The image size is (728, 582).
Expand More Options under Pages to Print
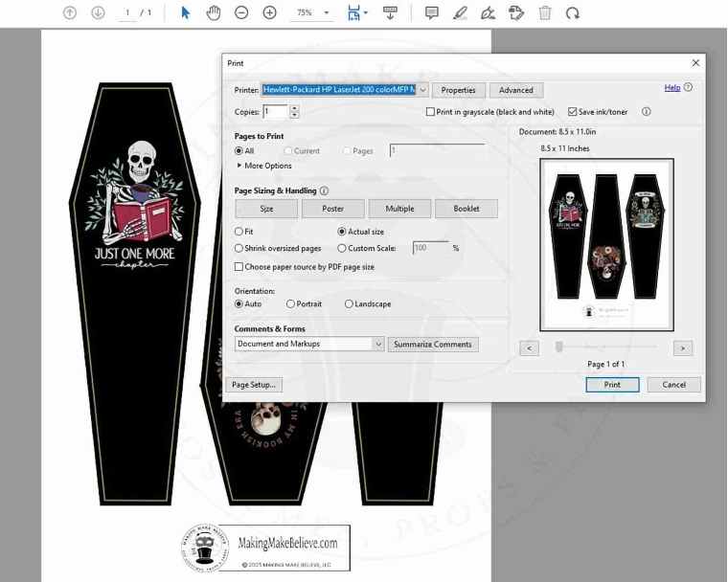pyautogui.click(x=264, y=166)
